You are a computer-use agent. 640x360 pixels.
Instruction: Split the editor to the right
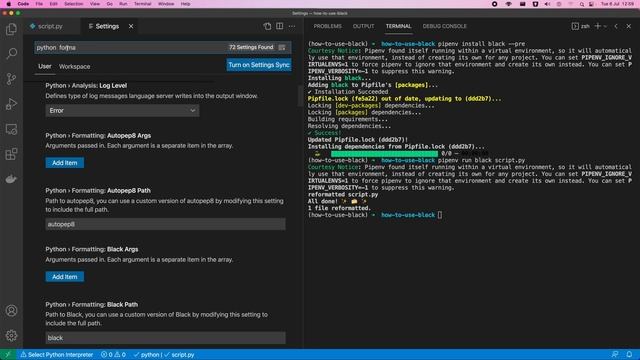pos(280,26)
